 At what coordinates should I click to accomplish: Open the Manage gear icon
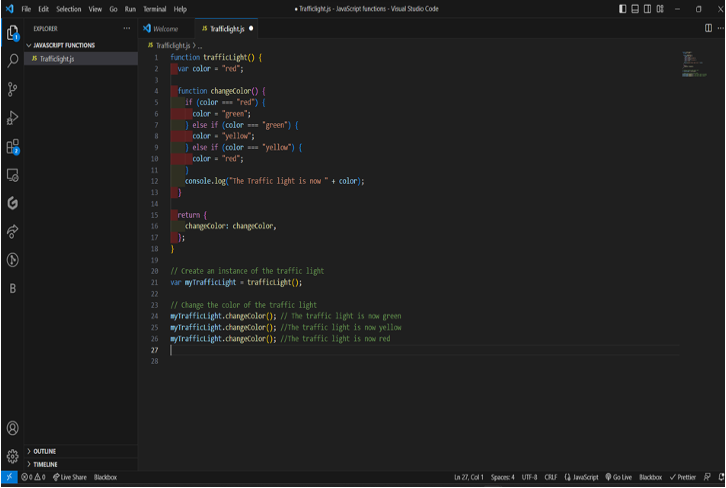tap(13, 456)
